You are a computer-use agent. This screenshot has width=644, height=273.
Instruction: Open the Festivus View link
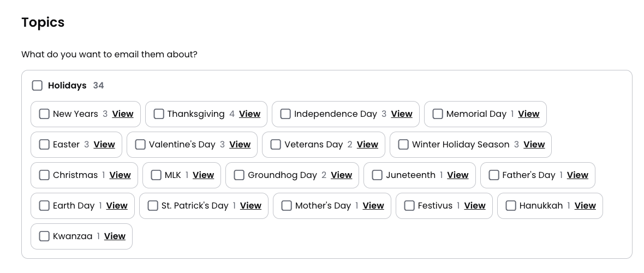coord(474,206)
